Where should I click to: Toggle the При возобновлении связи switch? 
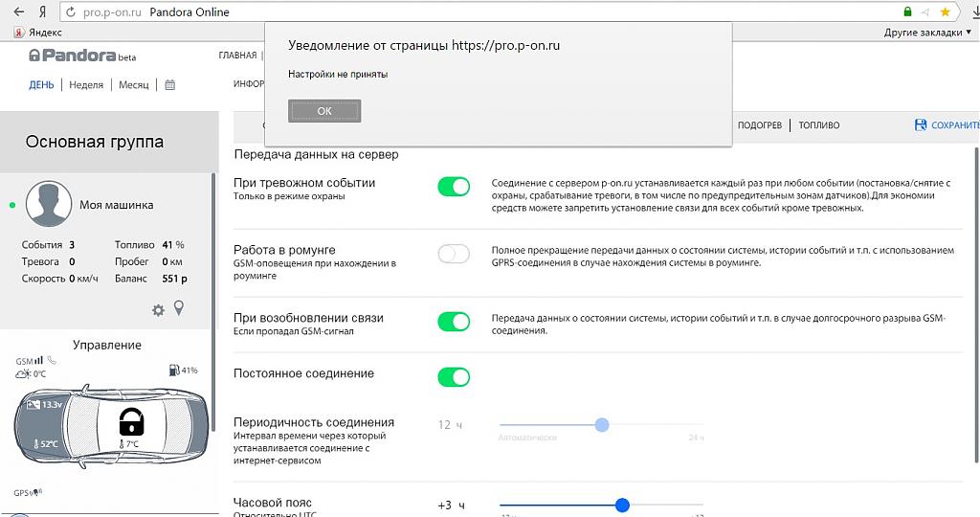point(454,322)
